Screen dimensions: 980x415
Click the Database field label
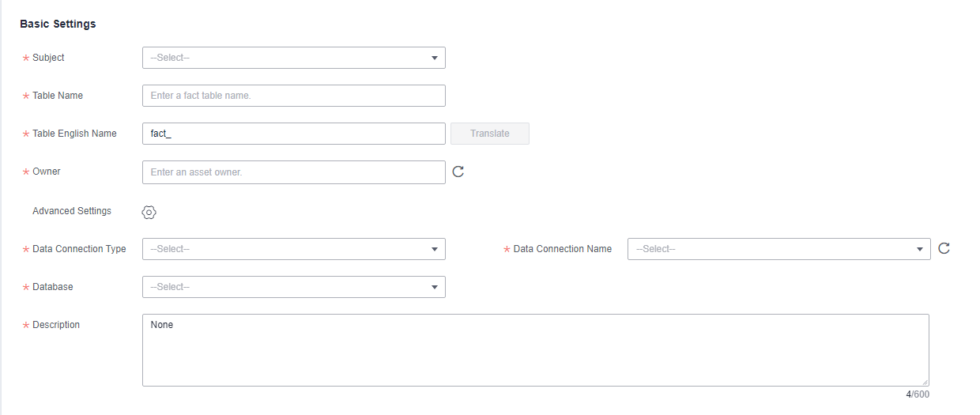[53, 287]
